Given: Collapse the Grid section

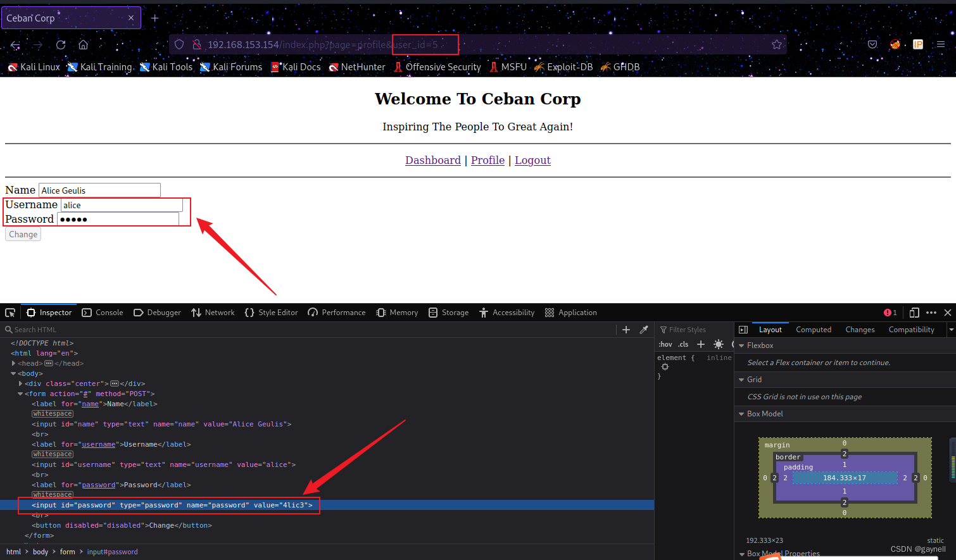Looking at the screenshot, I should [x=741, y=380].
